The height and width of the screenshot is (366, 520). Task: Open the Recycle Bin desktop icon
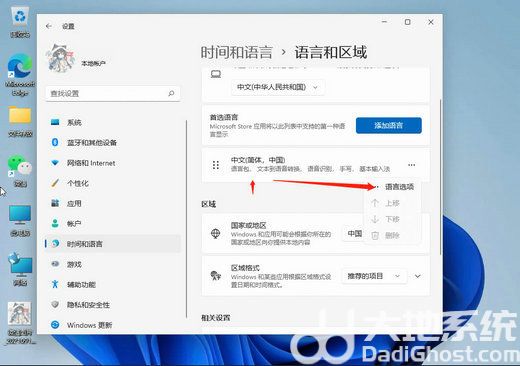point(20,22)
